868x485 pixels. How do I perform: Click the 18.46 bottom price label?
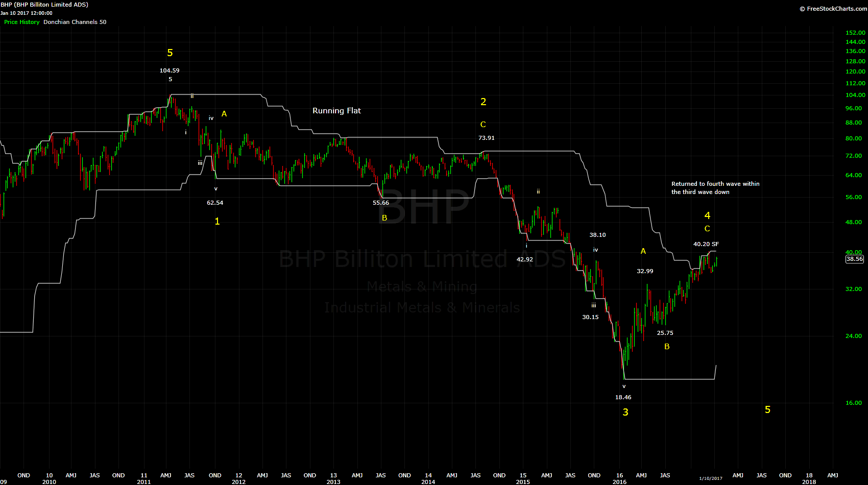(623, 397)
